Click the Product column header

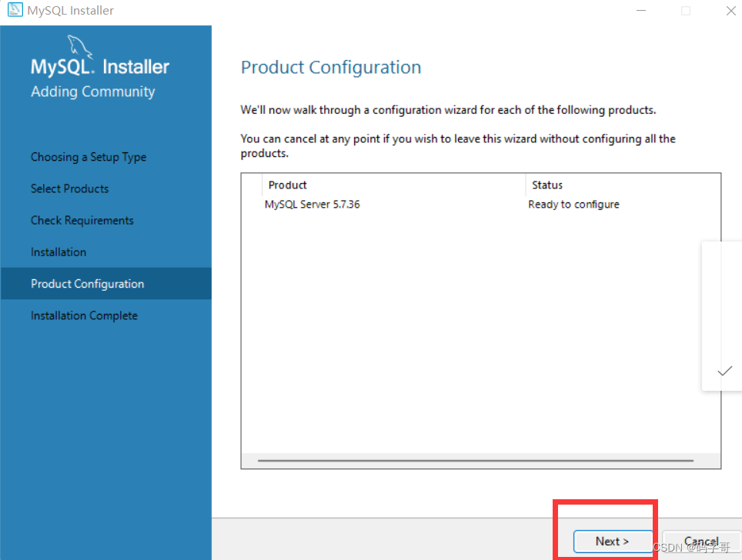[393, 185]
